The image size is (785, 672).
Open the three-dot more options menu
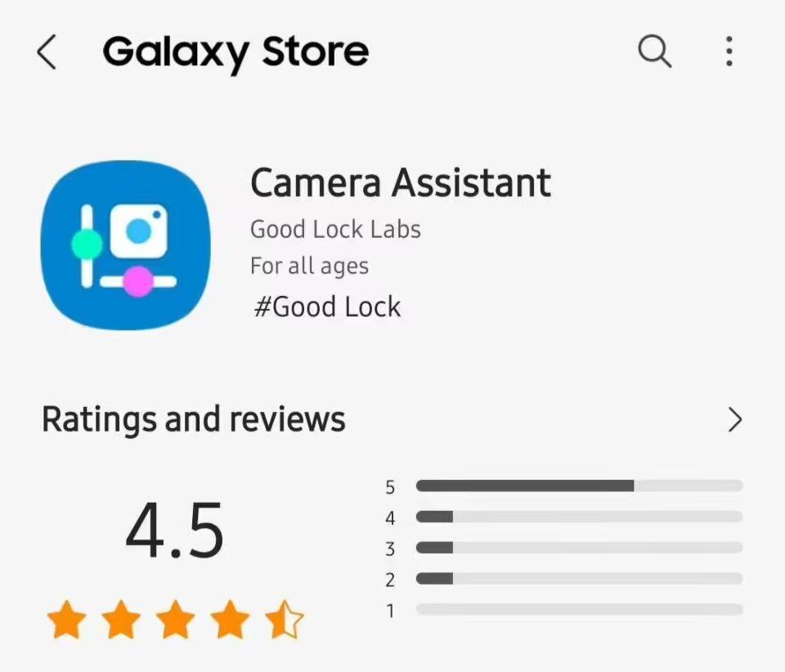click(729, 51)
